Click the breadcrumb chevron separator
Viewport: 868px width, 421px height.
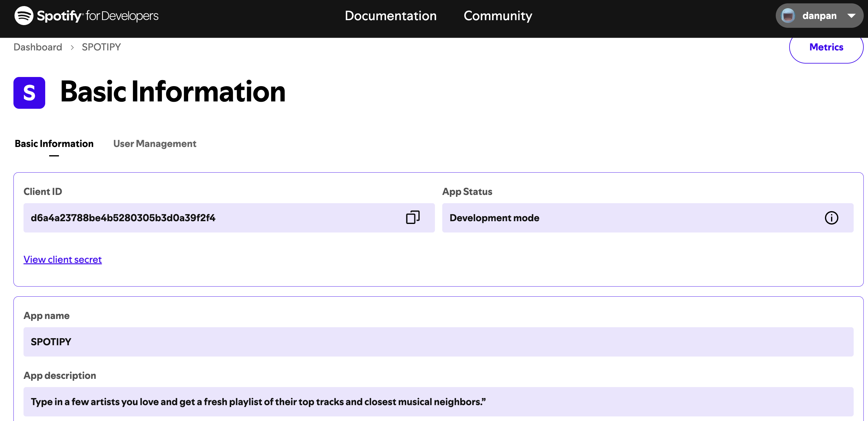tap(72, 47)
